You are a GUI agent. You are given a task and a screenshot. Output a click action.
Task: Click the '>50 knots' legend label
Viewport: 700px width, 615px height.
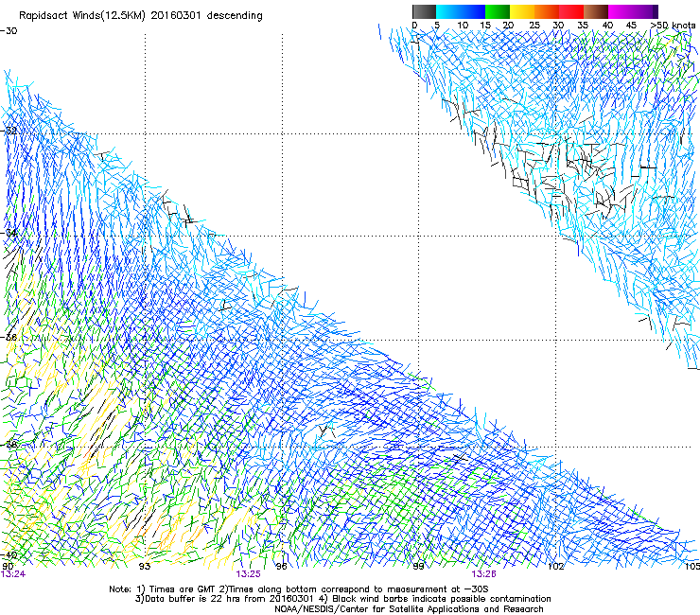pyautogui.click(x=673, y=25)
